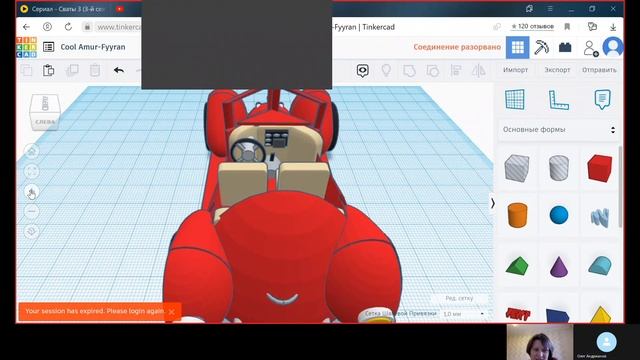
Task: Click the Mirror flip icon
Action: (479, 71)
